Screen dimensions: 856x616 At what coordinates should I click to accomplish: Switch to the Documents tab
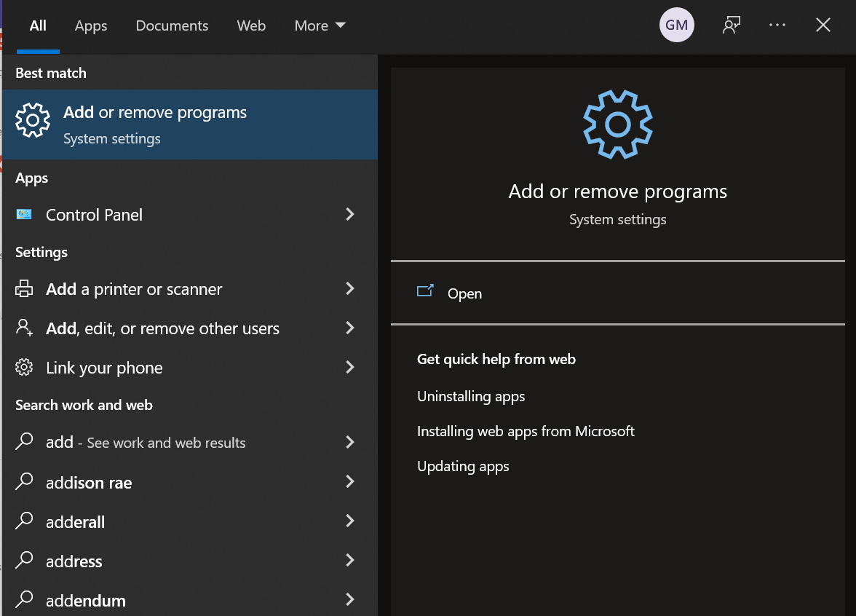pos(172,25)
